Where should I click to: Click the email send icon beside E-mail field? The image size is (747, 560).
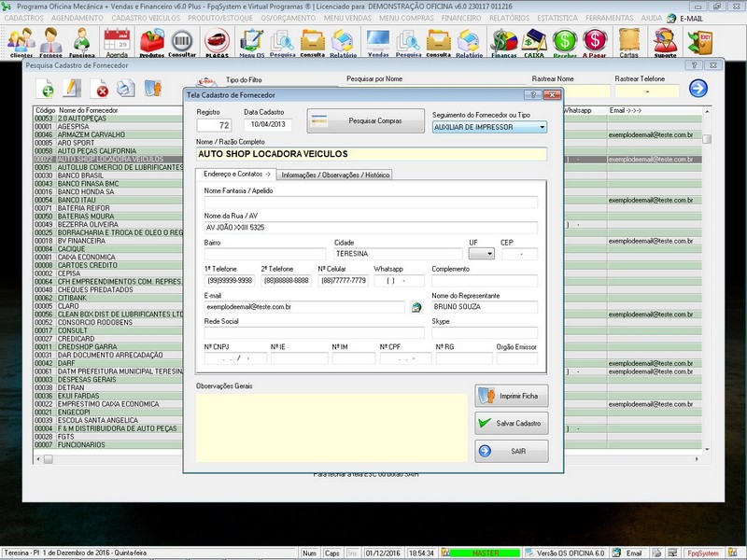(416, 307)
